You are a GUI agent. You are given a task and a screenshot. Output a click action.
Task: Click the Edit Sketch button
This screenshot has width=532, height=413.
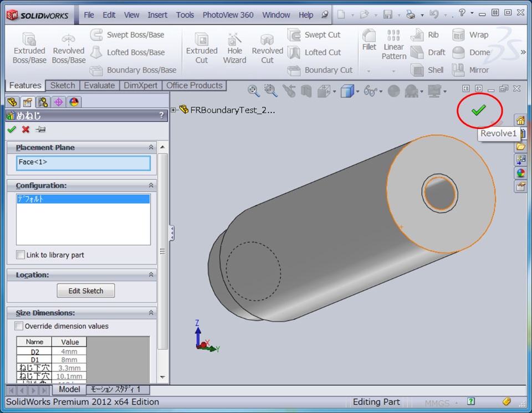86,291
